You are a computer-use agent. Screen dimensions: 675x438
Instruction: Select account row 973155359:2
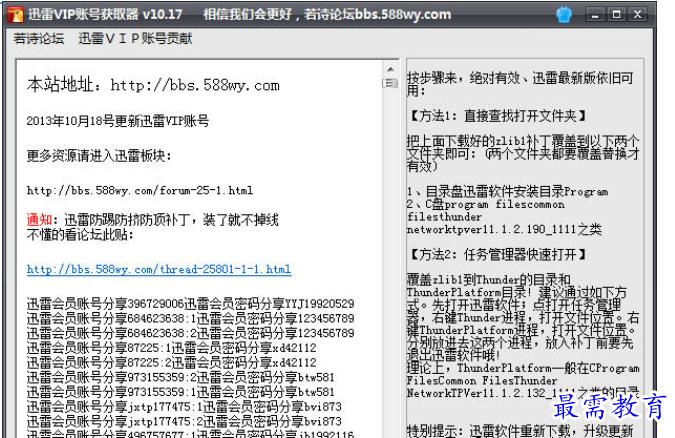coord(181,378)
